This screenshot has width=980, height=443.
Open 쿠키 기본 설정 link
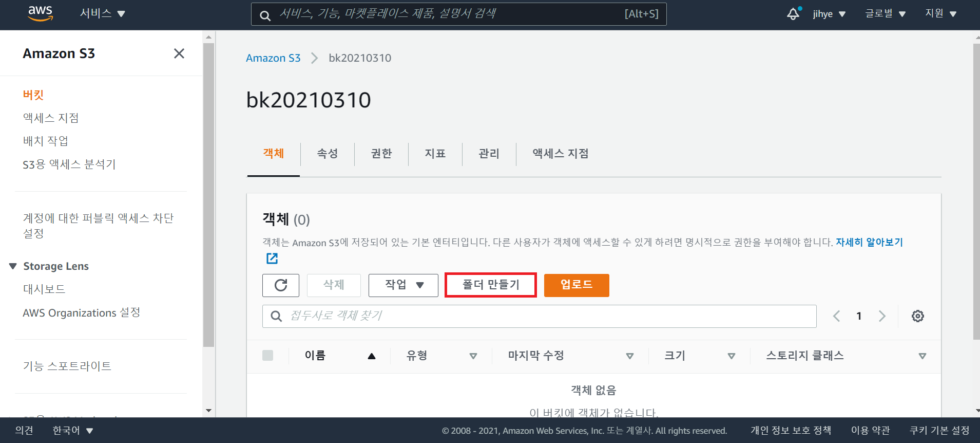tap(939, 430)
